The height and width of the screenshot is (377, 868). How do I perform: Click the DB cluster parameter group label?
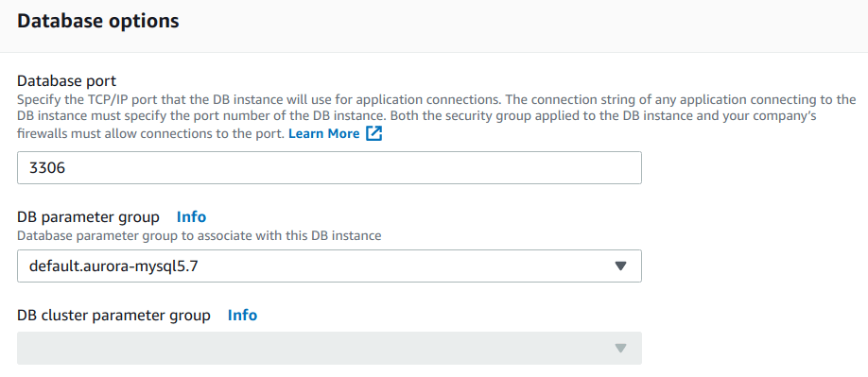pos(113,316)
